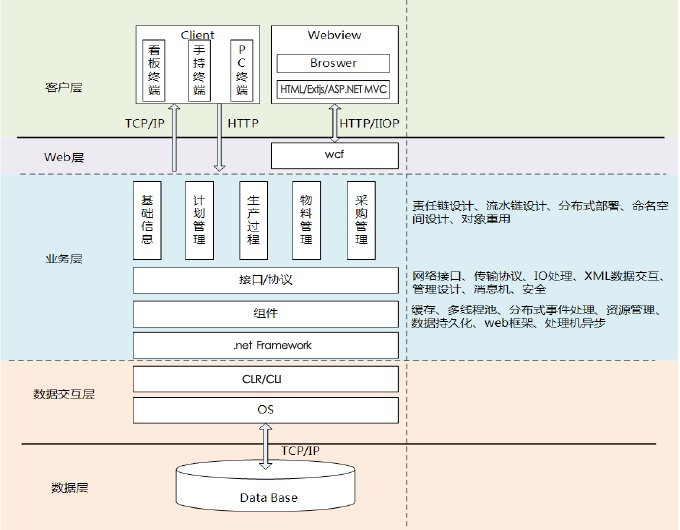
Task: Click the 接口/协议 bar
Action: pos(266,280)
